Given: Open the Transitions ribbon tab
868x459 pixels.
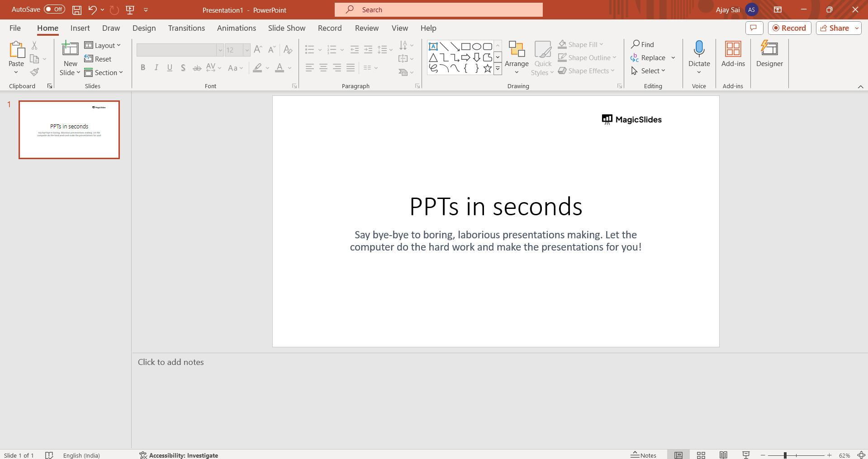Looking at the screenshot, I should [x=186, y=28].
